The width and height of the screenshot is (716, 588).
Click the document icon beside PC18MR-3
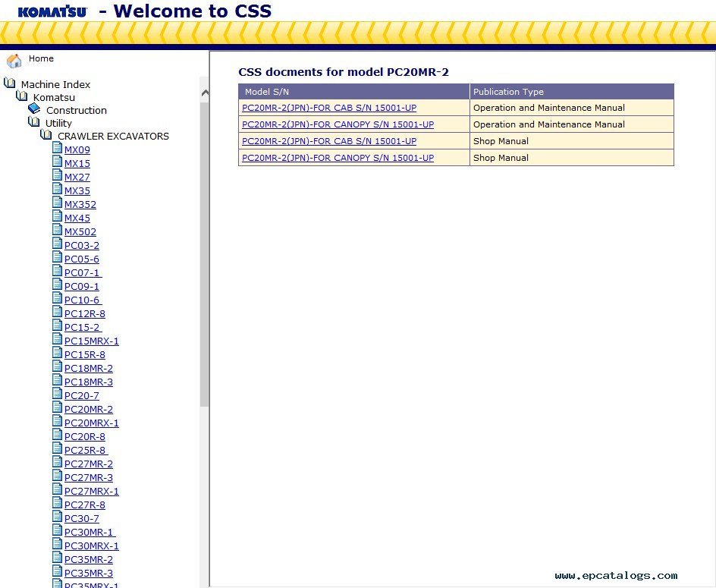point(57,380)
